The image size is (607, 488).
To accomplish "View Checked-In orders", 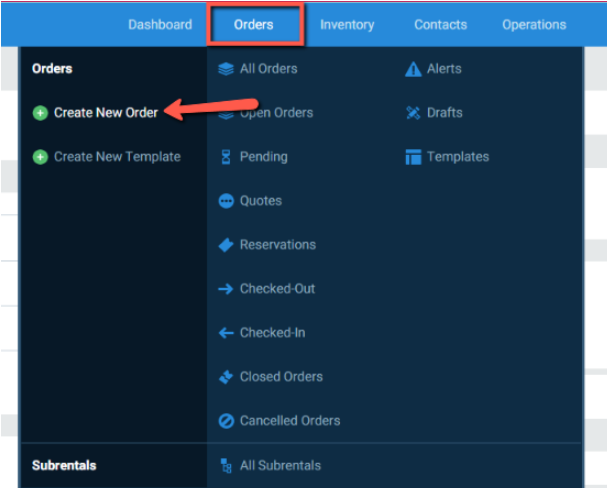I will 273,333.
